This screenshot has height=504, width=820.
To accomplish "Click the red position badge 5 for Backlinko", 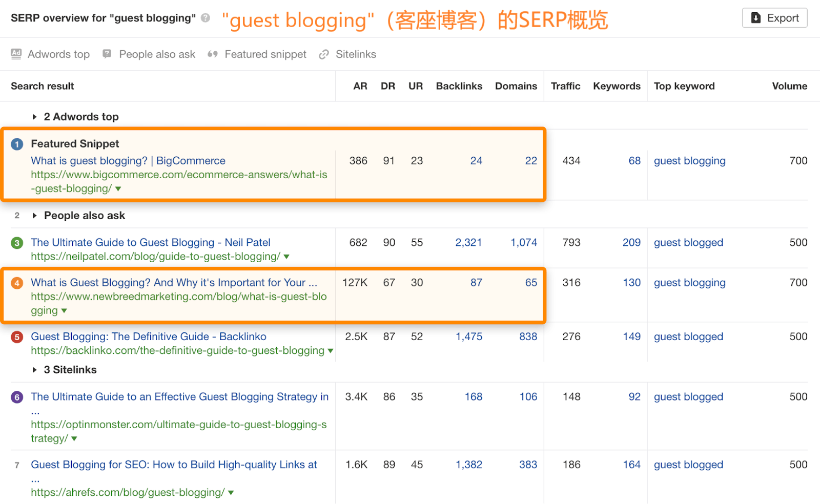I will pyautogui.click(x=17, y=337).
